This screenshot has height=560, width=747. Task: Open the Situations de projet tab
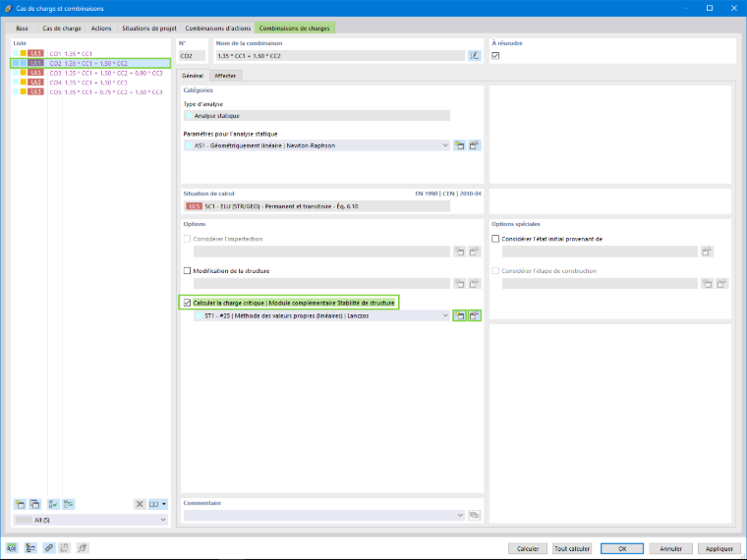[149, 28]
